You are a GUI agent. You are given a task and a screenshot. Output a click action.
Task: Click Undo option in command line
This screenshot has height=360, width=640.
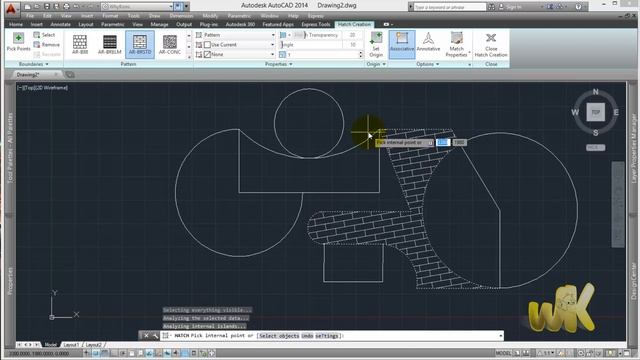coord(307,336)
